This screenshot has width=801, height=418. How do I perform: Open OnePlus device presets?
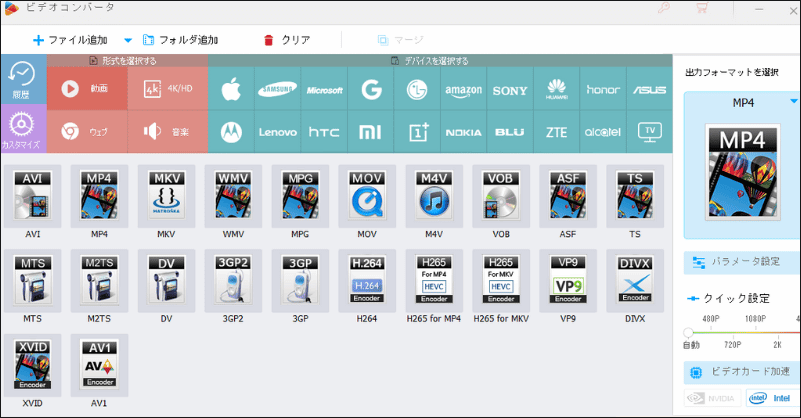[417, 132]
